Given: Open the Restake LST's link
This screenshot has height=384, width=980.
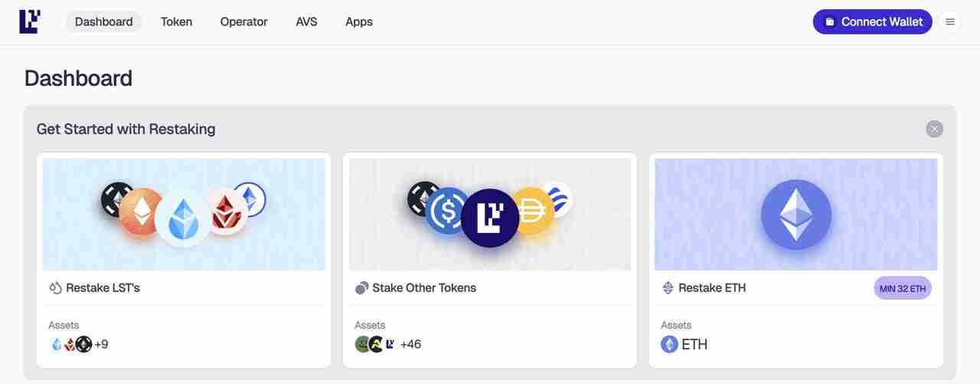Looking at the screenshot, I should click(103, 288).
